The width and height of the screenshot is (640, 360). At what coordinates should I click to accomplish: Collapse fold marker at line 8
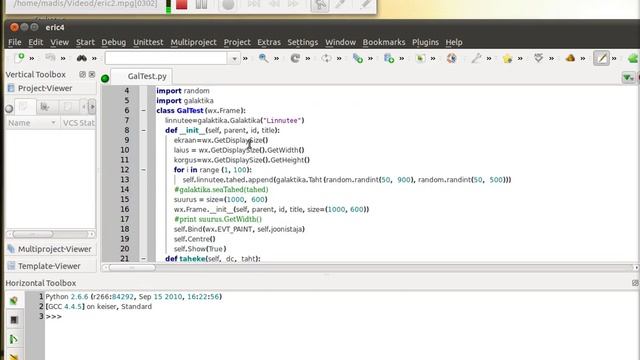coord(143,130)
